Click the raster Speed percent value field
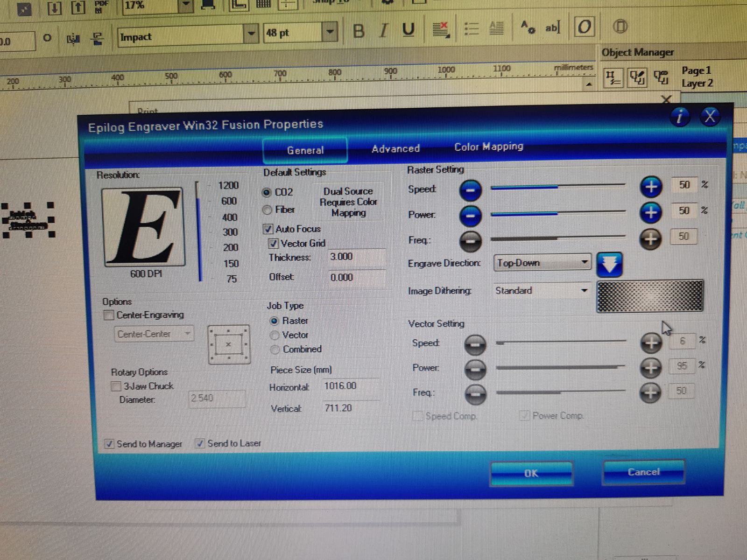This screenshot has width=747, height=560. point(684,185)
